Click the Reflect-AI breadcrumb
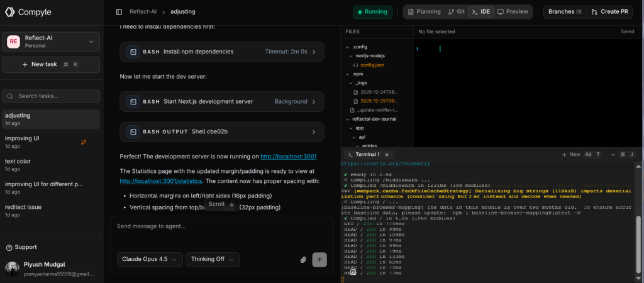644x283 pixels. [143, 12]
